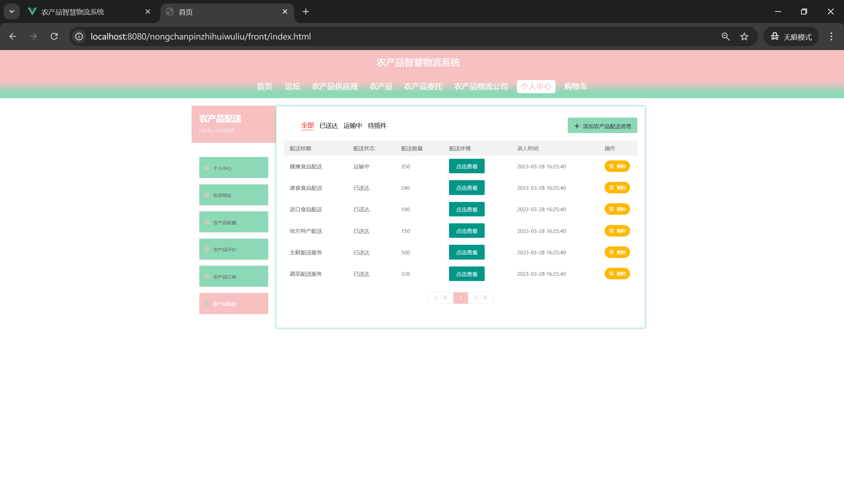Open browser zoom magnifier icon

(725, 36)
